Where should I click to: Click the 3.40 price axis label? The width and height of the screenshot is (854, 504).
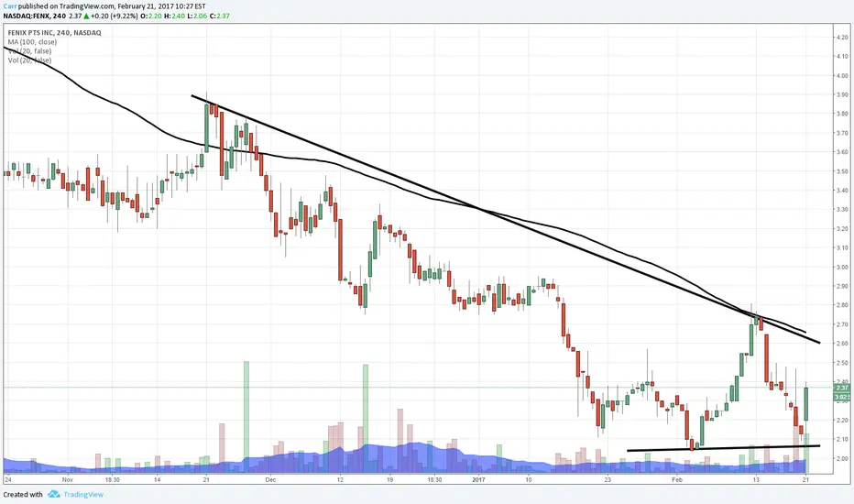pyautogui.click(x=841, y=191)
